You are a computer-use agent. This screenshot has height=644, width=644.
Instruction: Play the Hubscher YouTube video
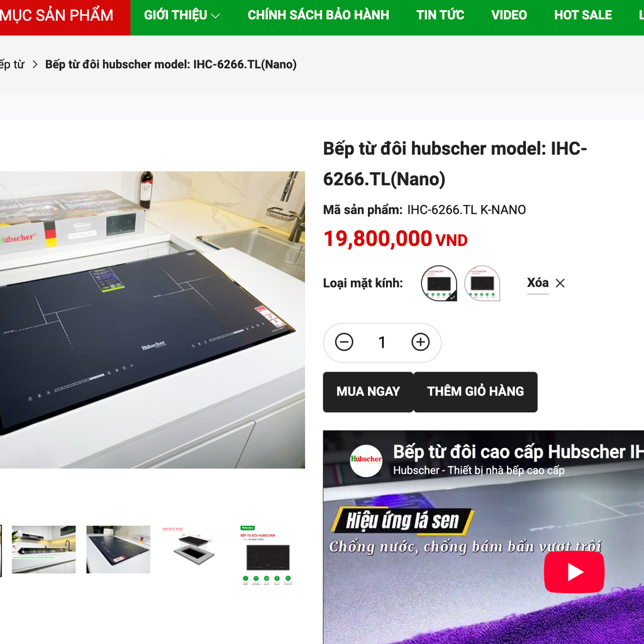tap(574, 572)
